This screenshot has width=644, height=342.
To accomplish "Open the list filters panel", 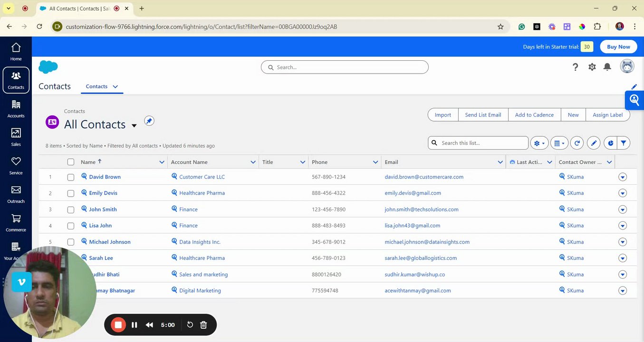I will [624, 143].
